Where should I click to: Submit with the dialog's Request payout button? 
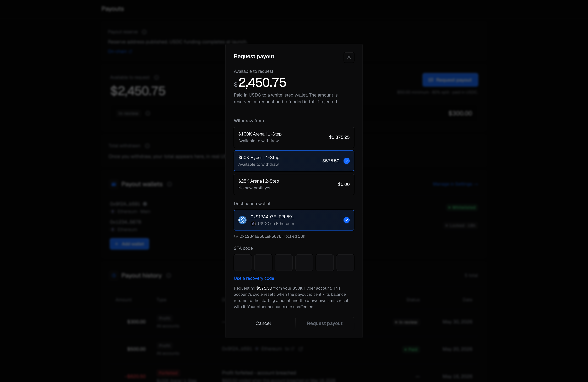point(325,323)
